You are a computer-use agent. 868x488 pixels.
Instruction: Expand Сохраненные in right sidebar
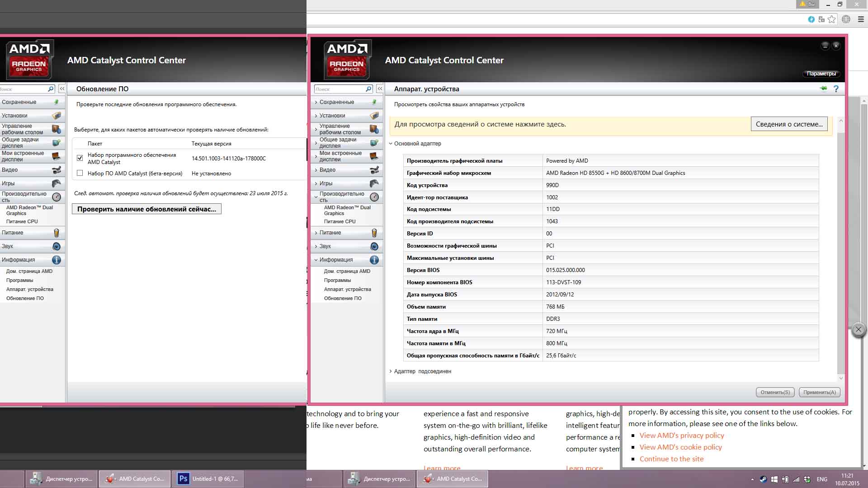(336, 102)
